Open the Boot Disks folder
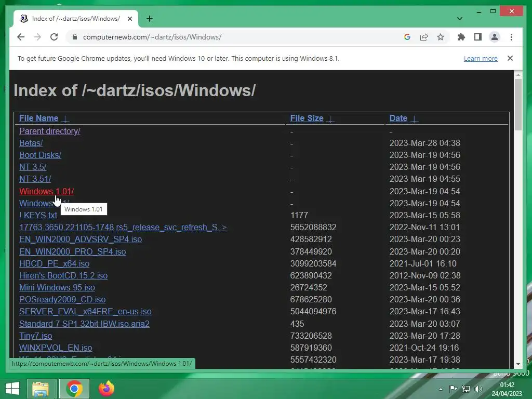The image size is (532, 399). pos(40,155)
